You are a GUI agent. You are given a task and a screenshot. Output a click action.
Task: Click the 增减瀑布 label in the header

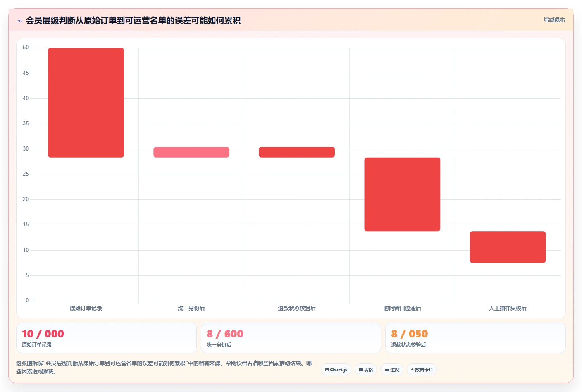pyautogui.click(x=554, y=20)
